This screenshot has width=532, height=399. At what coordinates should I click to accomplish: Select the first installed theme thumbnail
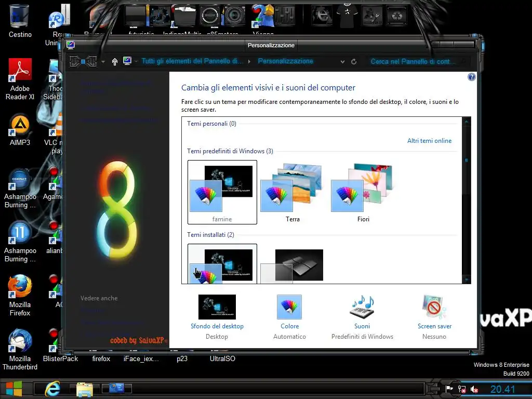pos(222,263)
